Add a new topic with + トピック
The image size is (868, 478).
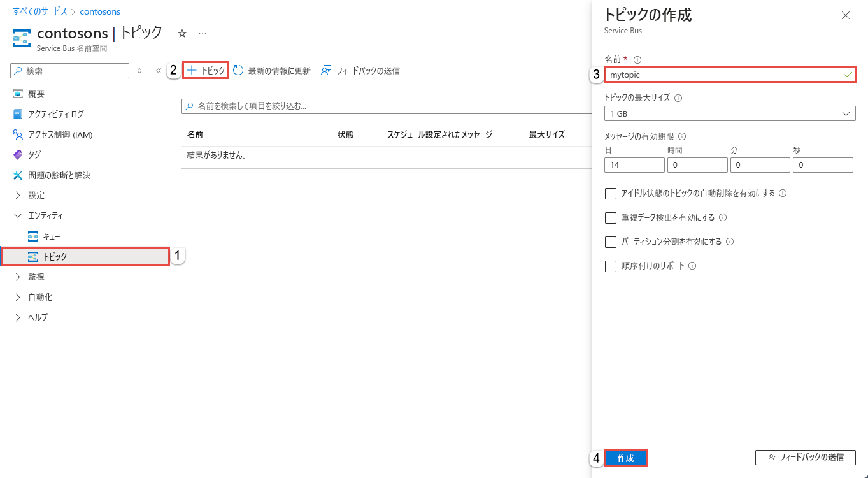204,71
